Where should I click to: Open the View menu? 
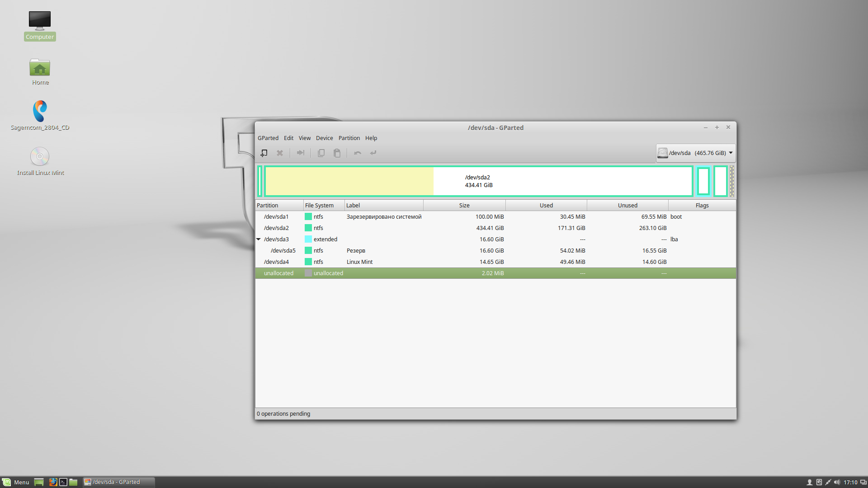(x=304, y=138)
